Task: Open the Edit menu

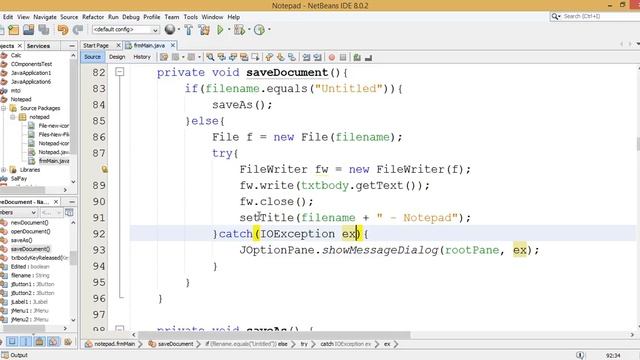Action: point(8,17)
